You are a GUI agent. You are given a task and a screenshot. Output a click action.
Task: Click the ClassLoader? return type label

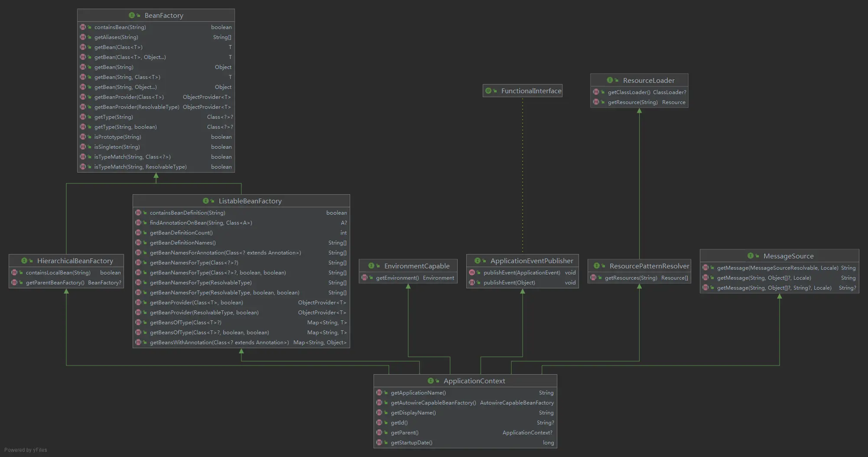670,92
